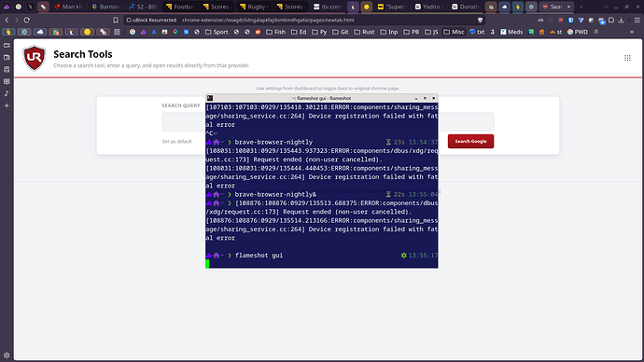Viewport: 644px width, 362px height.
Task: Open the 'st' bookmark
Action: (555, 32)
